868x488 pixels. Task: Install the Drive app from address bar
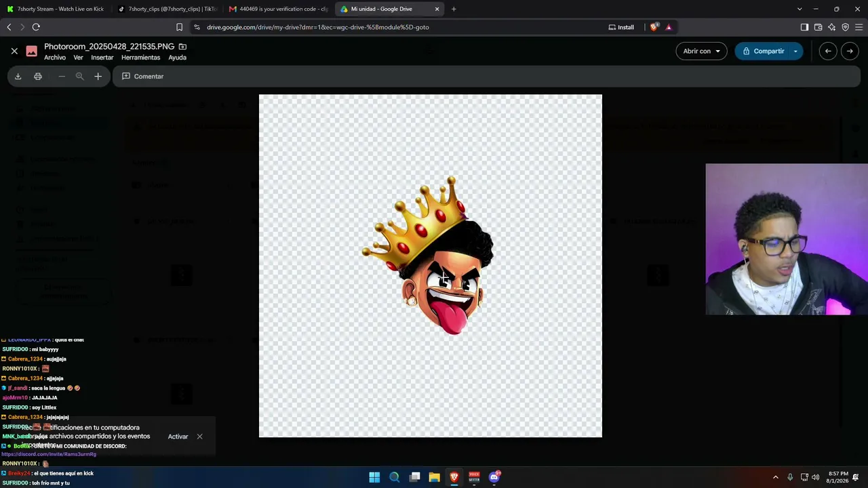[x=621, y=27]
